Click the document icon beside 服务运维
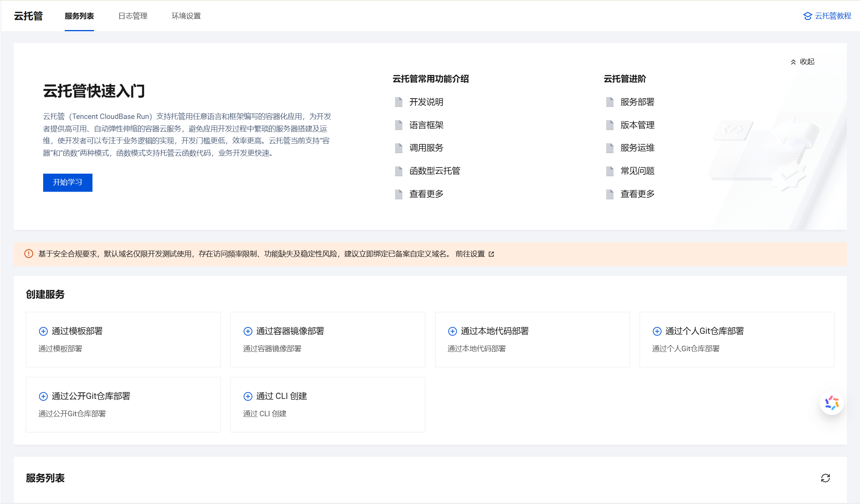 (x=610, y=148)
